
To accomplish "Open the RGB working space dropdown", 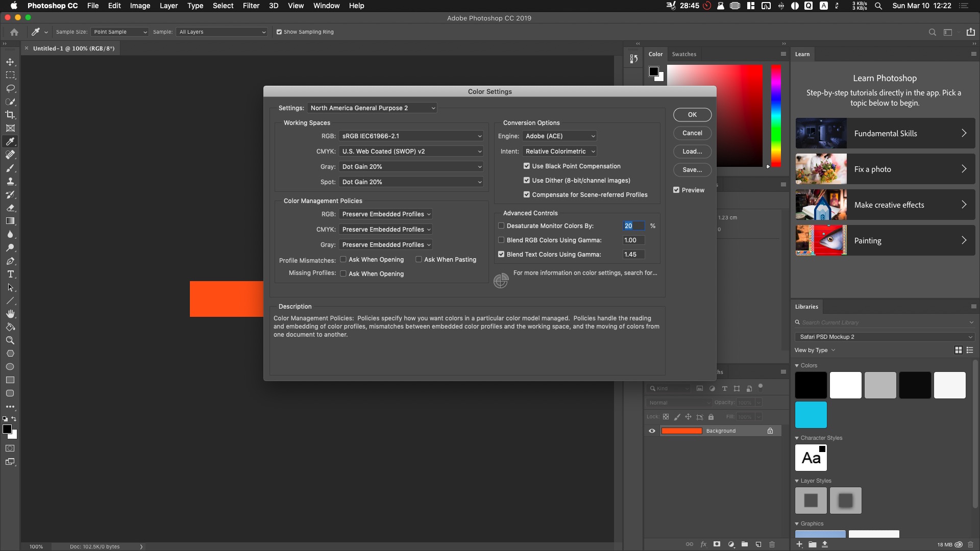I will click(x=411, y=136).
